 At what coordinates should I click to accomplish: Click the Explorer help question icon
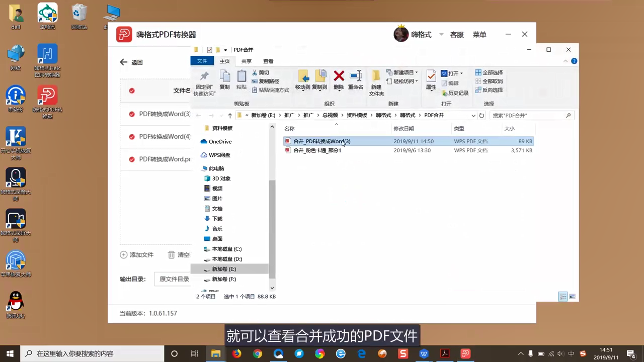pyautogui.click(x=574, y=61)
